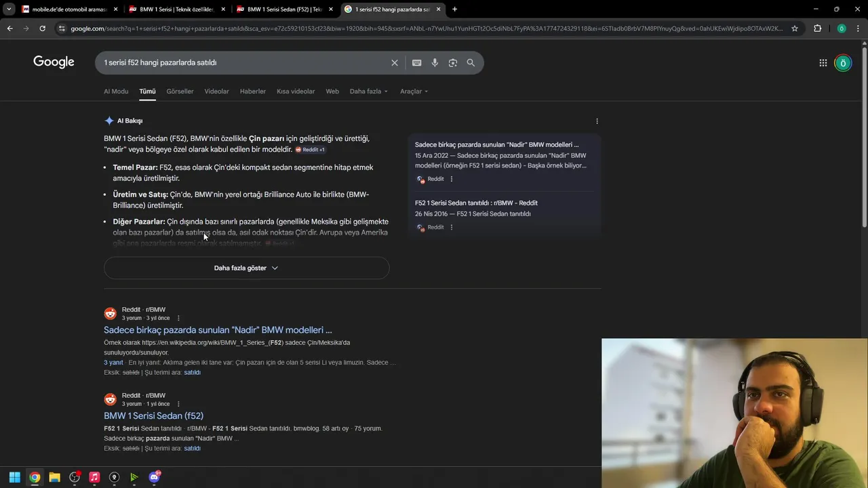Click the Temel Pazar bullet text
This screenshot has height=488, width=868.
pyautogui.click(x=243, y=173)
